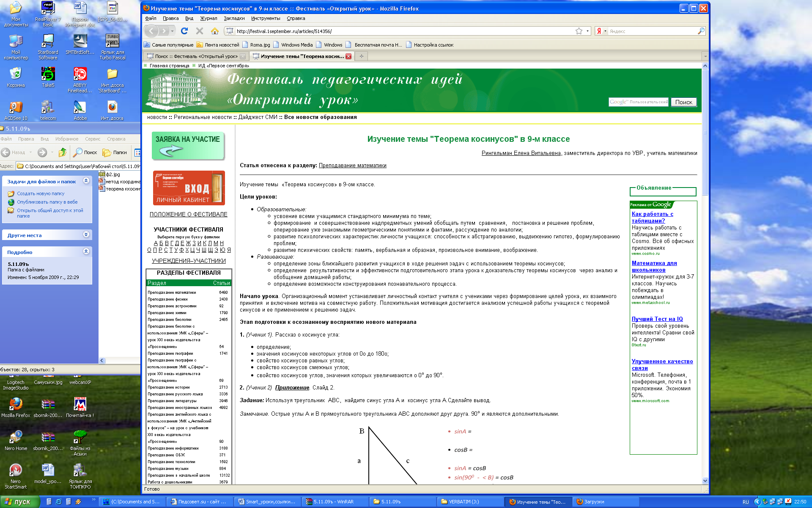
Task: Open Логитеch ImageStudio desktop icon
Action: point(16,383)
